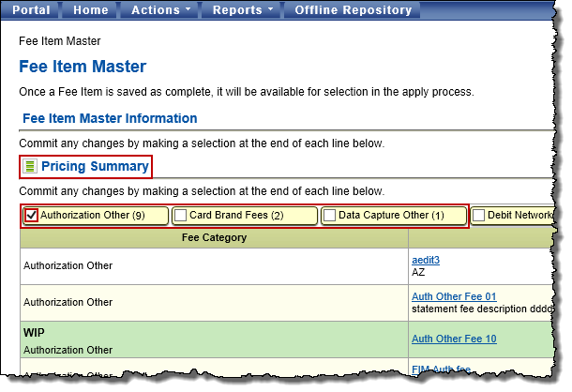Open the Auth Other Fee 01 link

pos(453,296)
